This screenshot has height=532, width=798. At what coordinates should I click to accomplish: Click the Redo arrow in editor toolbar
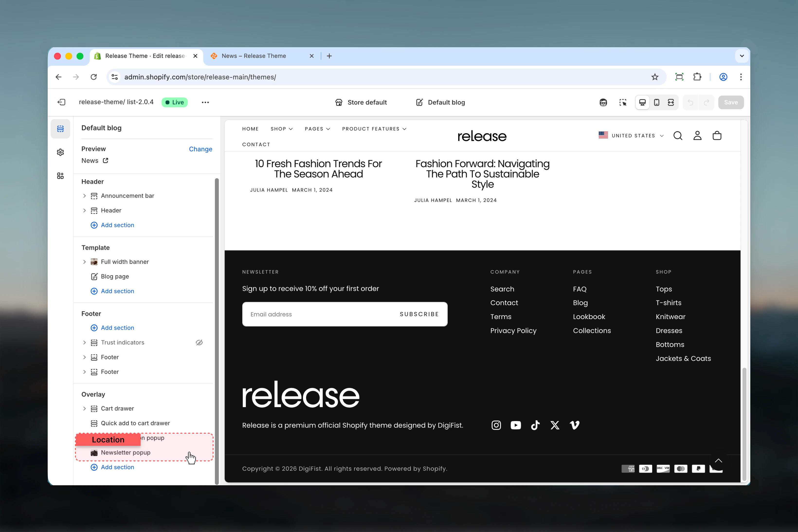[707, 102]
